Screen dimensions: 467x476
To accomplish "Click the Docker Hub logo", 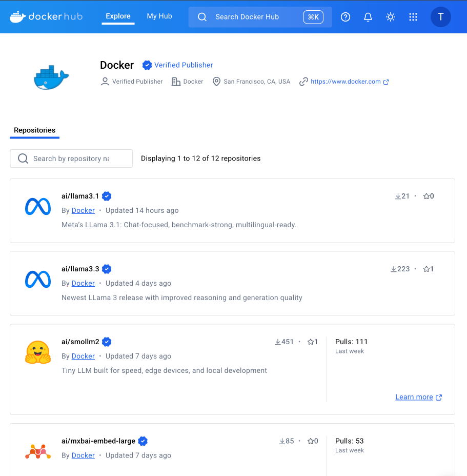I will pyautogui.click(x=46, y=17).
